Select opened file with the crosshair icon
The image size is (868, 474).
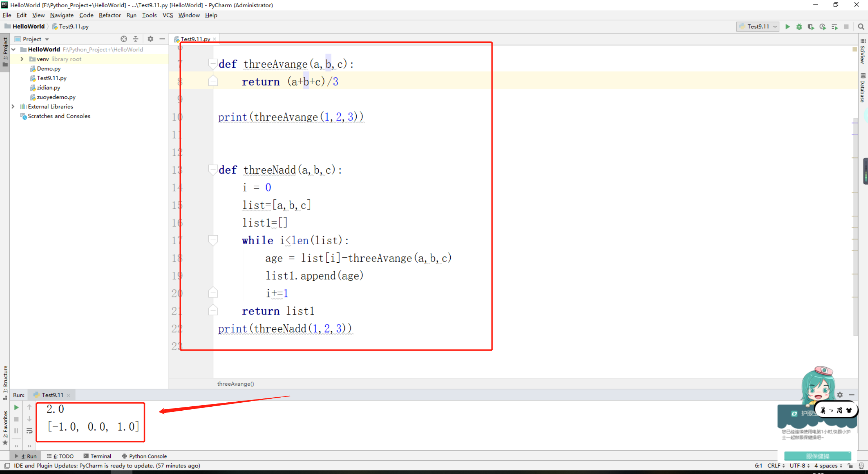(x=124, y=39)
